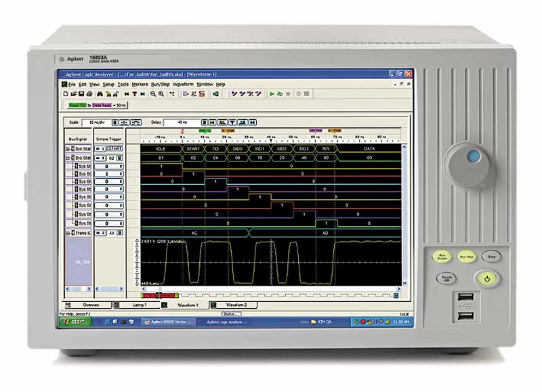Click the red data overview bar slider
The height and width of the screenshot is (392, 542).
coord(160,296)
